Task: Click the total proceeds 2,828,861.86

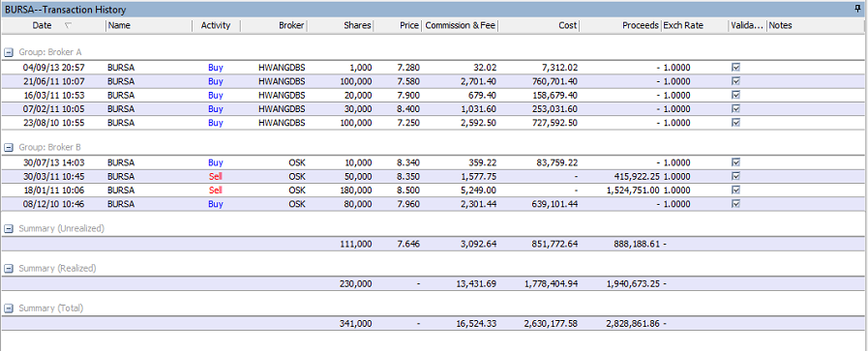Action: 633,323
